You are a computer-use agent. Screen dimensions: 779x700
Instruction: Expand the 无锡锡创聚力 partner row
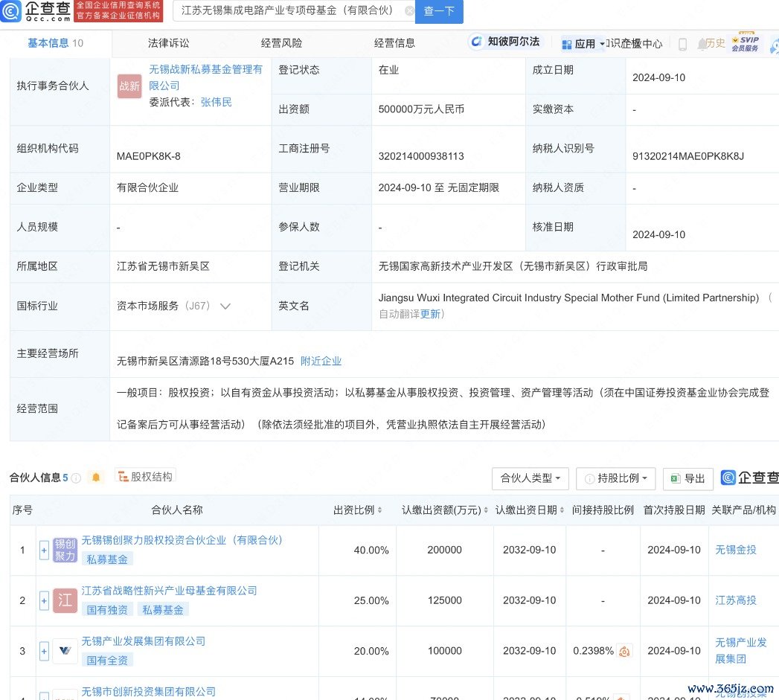(44, 550)
